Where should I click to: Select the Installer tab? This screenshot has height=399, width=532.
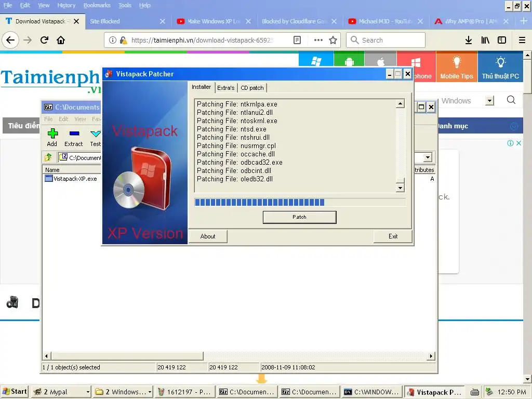click(201, 87)
